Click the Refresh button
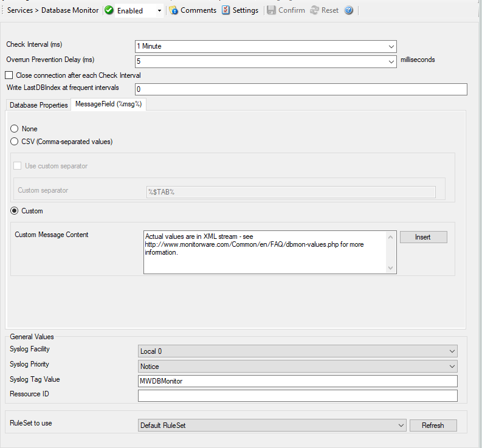 click(x=433, y=426)
